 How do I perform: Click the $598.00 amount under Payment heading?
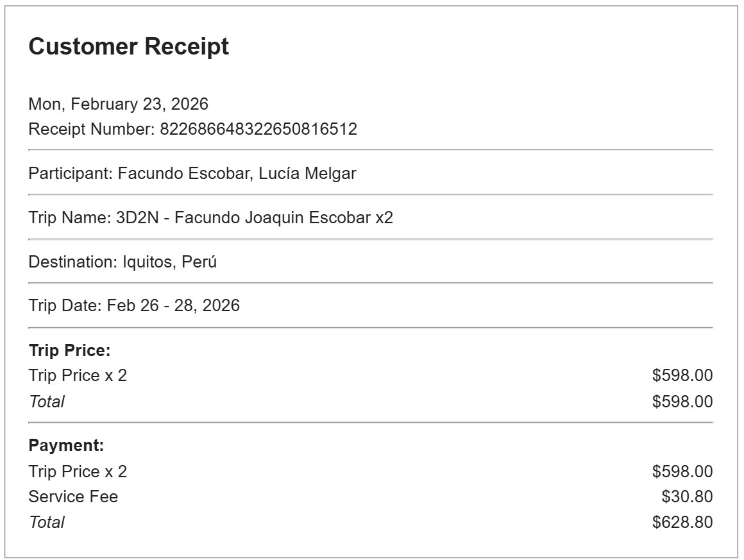tap(682, 471)
